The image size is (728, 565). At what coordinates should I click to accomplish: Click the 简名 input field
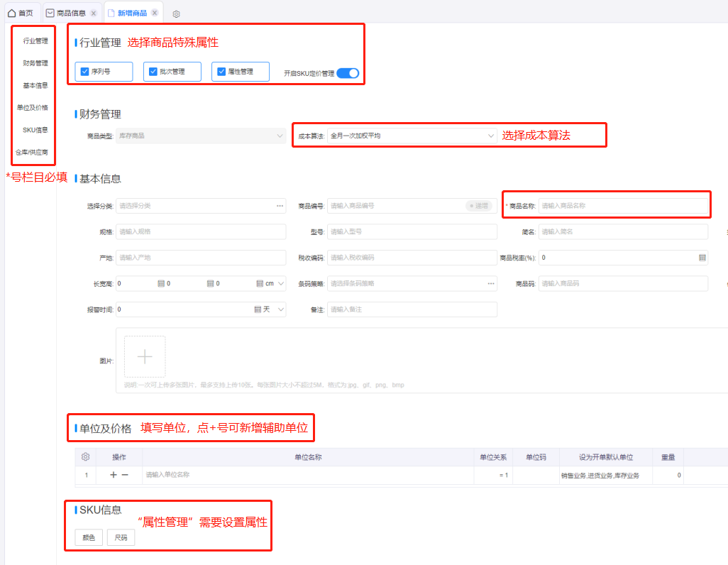[x=623, y=232]
